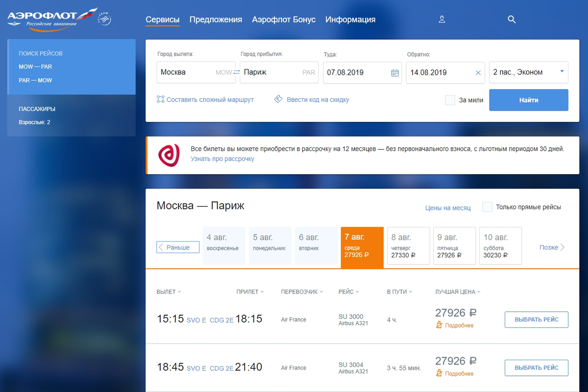Open Подробнее for SU 3000 flight
Image resolution: width=588 pixels, height=392 pixels.
(x=459, y=325)
